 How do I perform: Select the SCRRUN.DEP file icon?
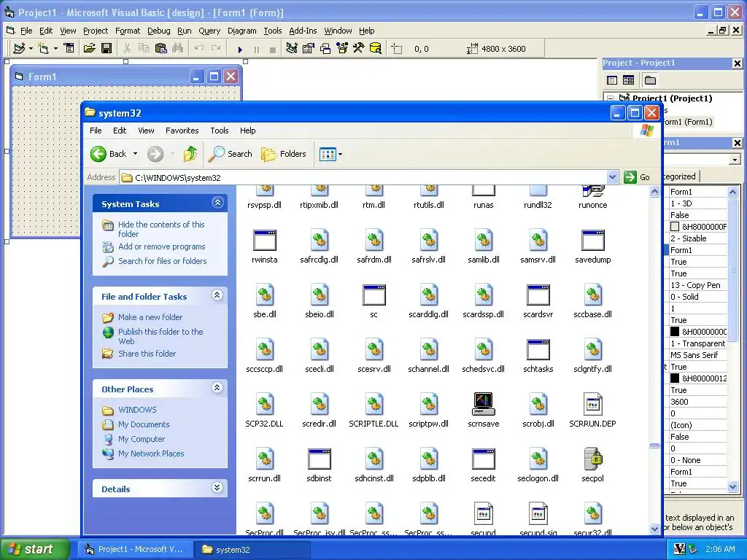click(592, 404)
